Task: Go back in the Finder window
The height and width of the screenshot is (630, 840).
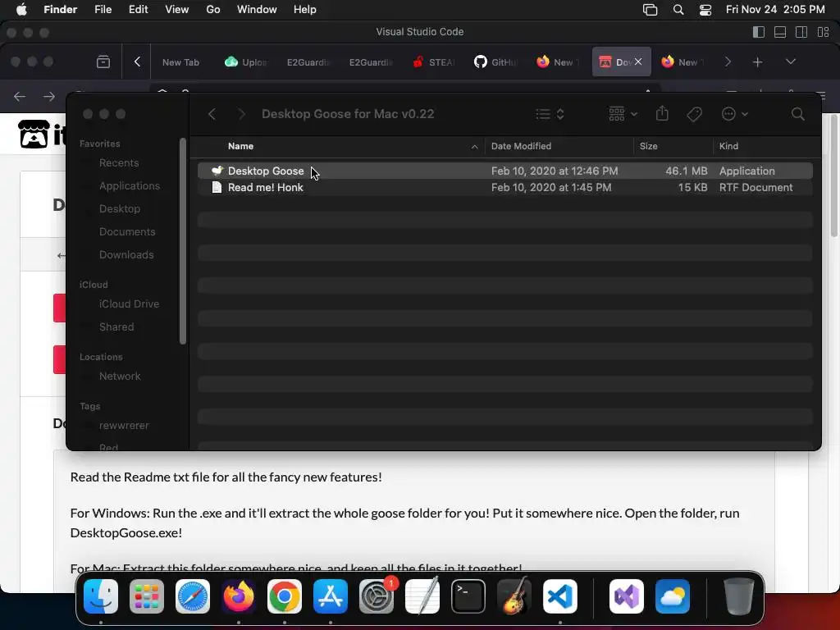Action: [x=212, y=114]
